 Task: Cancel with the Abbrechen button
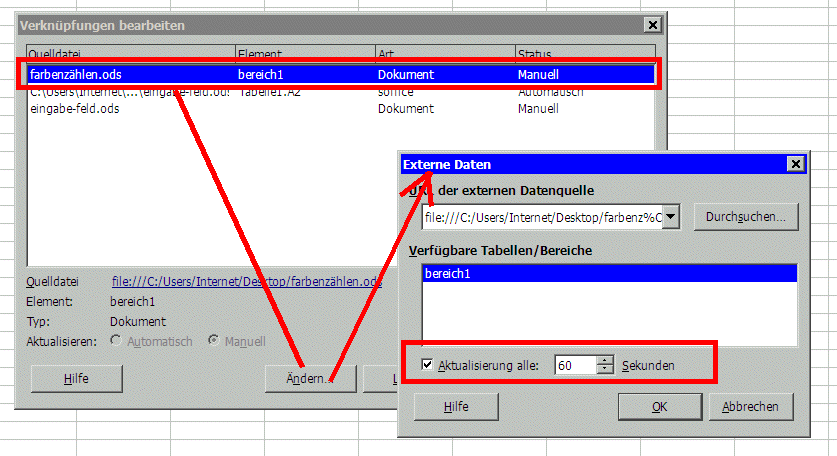[x=751, y=407]
